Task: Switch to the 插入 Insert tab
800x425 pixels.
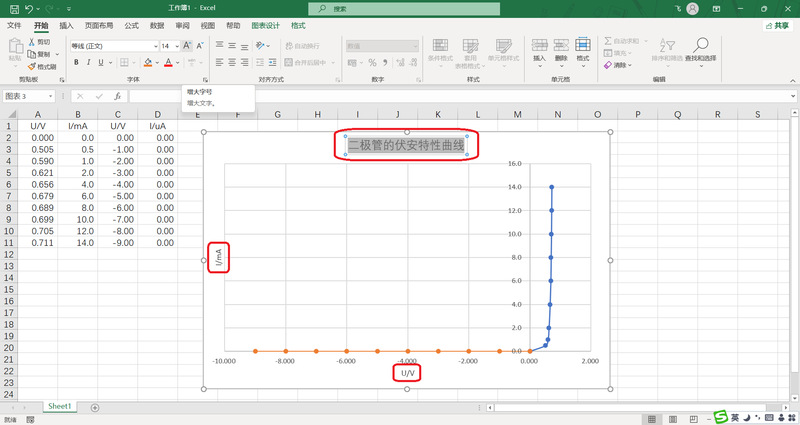Action: (66, 26)
